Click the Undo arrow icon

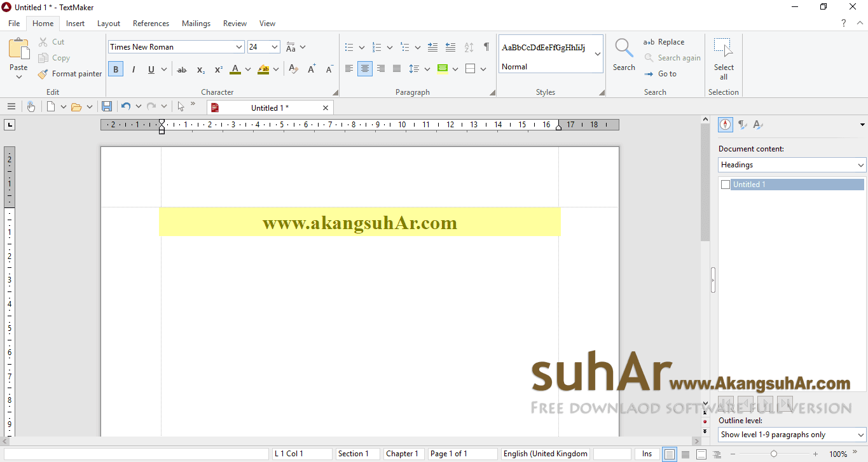126,107
